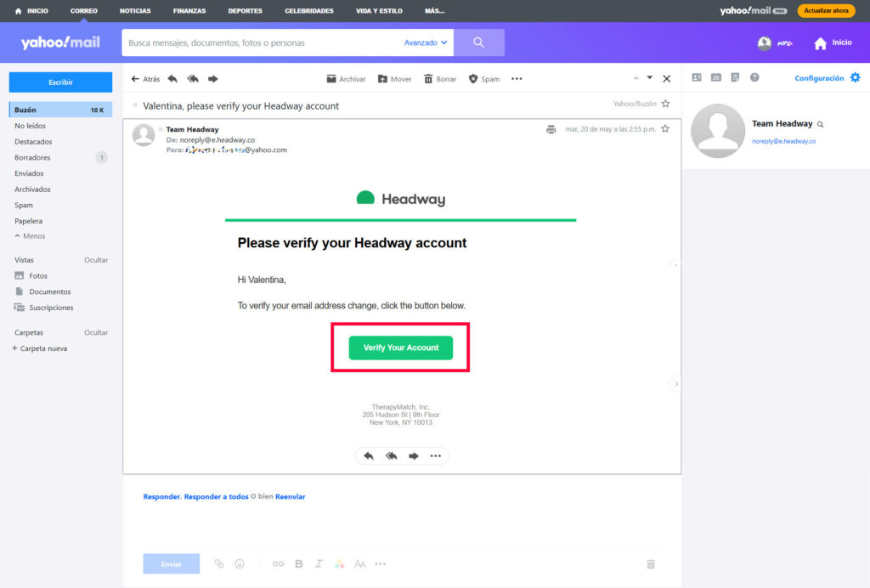The image size is (870, 588).
Task: Star the message beside the date
Action: (665, 128)
